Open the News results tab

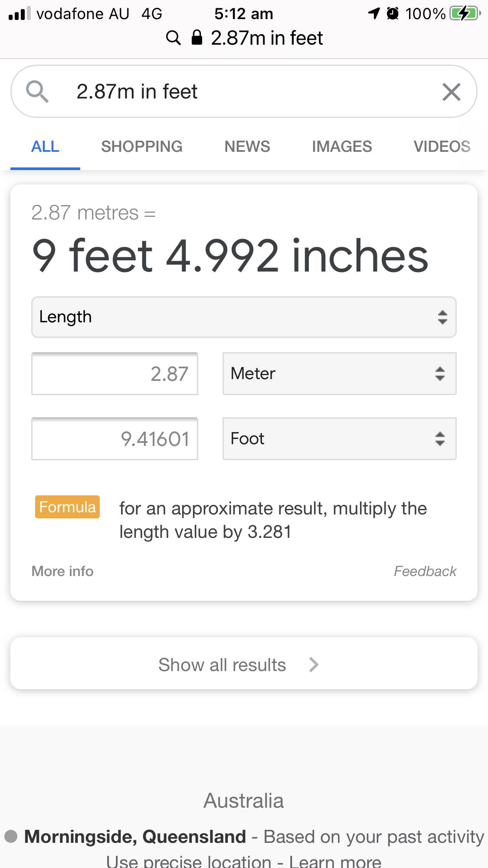tap(247, 147)
